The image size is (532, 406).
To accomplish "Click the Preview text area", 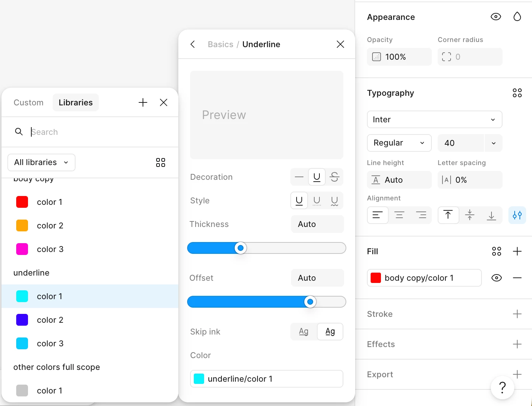I will tap(267, 115).
